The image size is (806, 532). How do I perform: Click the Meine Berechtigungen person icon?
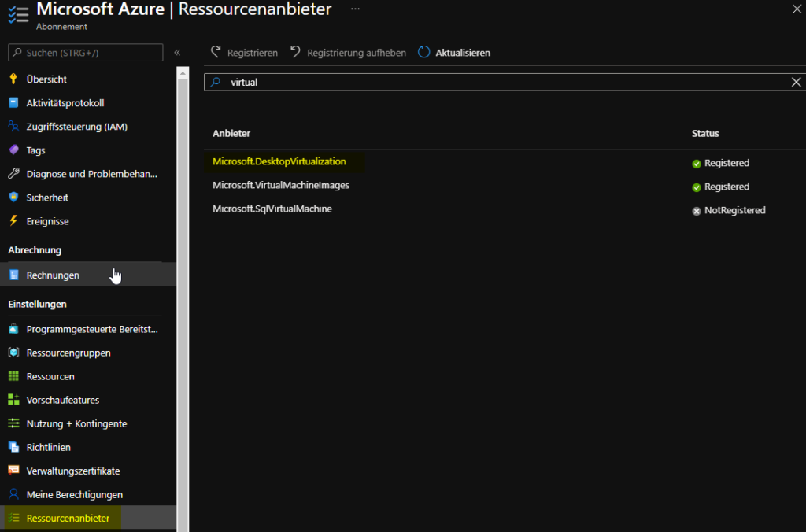[13, 494]
